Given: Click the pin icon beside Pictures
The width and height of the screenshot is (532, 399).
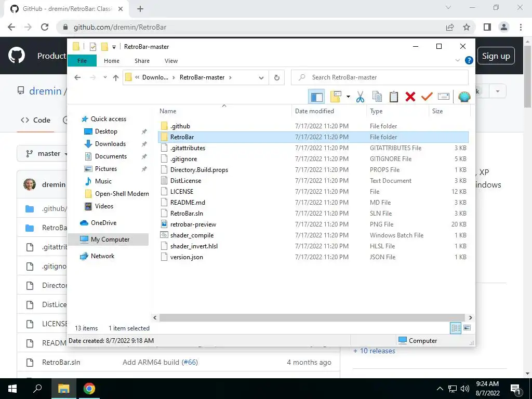Looking at the screenshot, I should point(144,169).
